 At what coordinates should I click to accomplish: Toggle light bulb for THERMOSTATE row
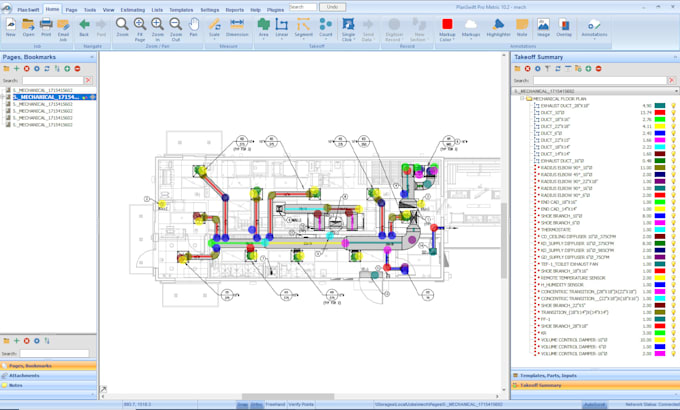[673, 230]
